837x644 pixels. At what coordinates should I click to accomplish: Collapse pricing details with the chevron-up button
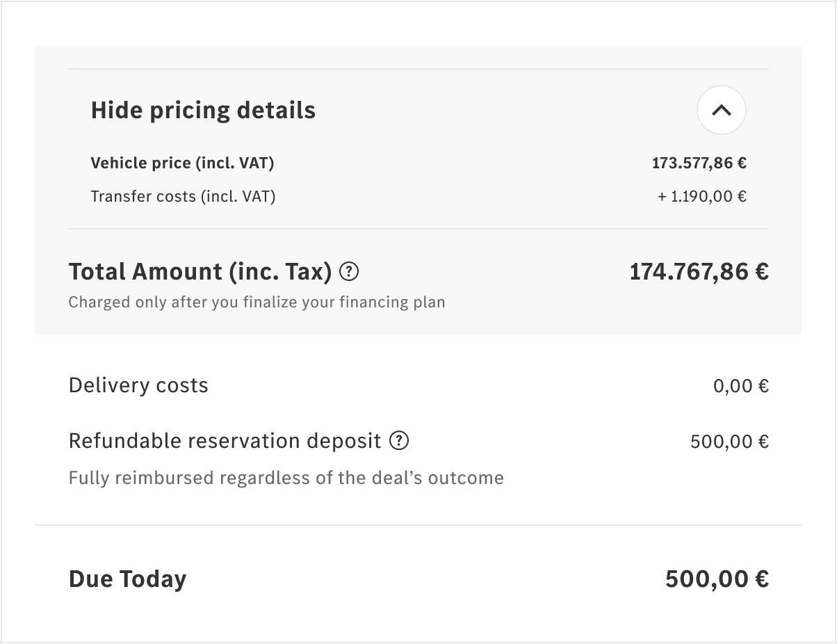[721, 110]
